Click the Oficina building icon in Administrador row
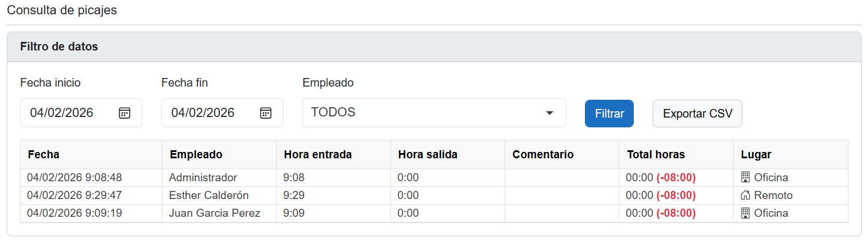The width and height of the screenshot is (868, 242). pyautogui.click(x=746, y=177)
